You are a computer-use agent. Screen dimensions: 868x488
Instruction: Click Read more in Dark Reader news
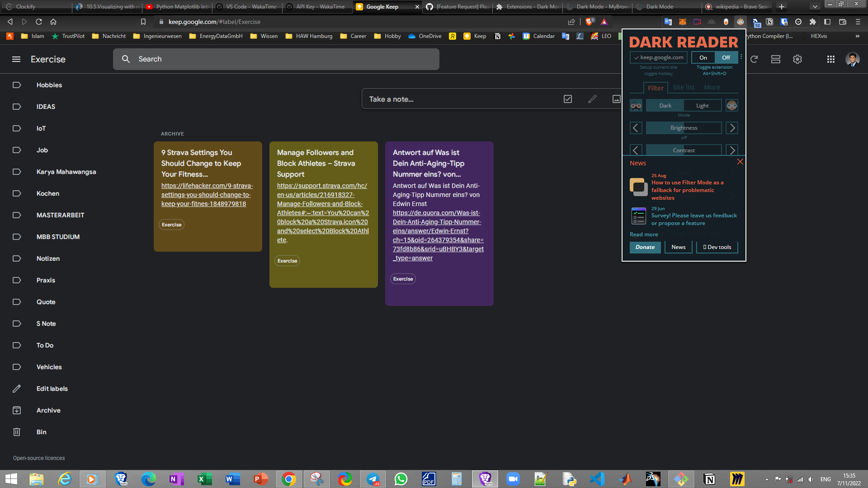tap(644, 235)
